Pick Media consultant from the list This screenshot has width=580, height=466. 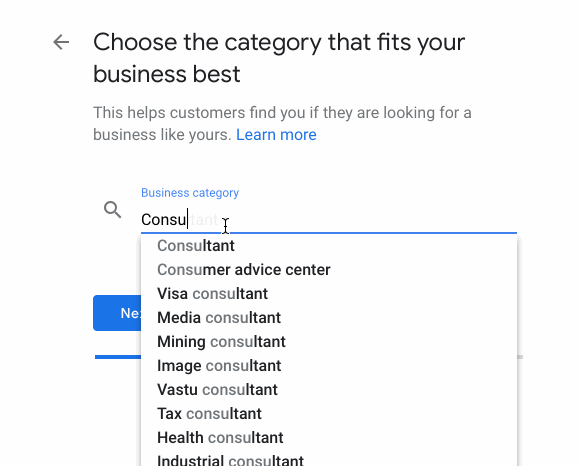(x=329, y=318)
